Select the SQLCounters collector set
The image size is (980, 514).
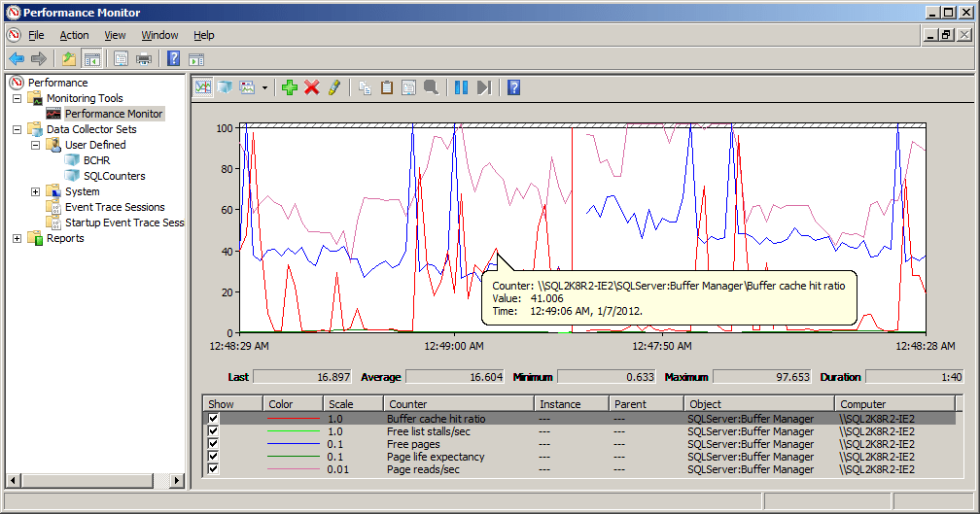[x=115, y=176]
